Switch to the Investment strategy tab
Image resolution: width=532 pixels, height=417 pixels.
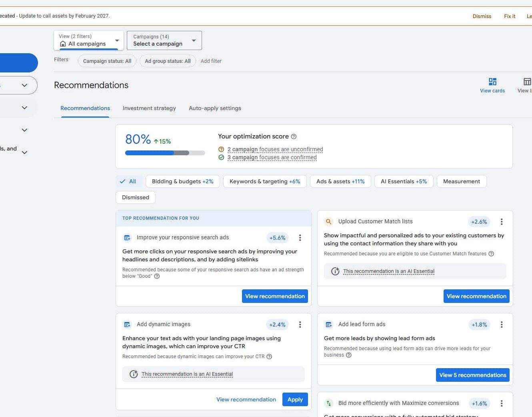coord(149,108)
